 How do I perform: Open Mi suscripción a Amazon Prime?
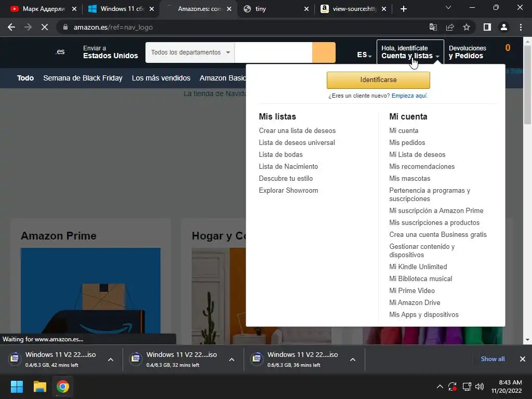pos(436,210)
